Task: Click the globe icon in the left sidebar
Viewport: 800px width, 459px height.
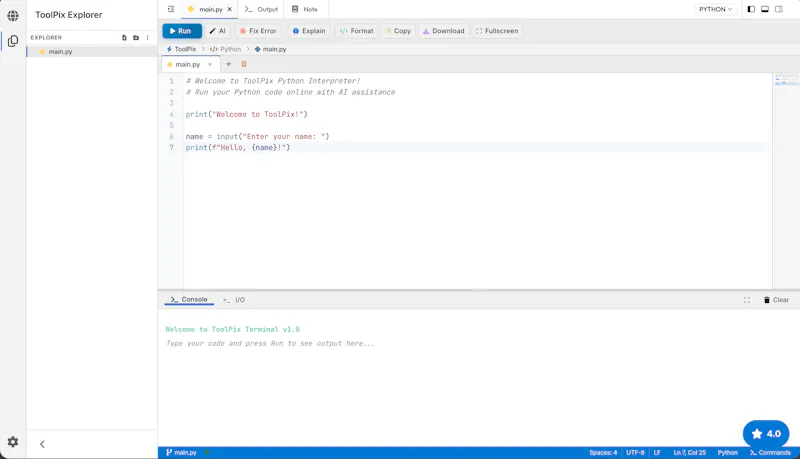Action: (x=13, y=16)
